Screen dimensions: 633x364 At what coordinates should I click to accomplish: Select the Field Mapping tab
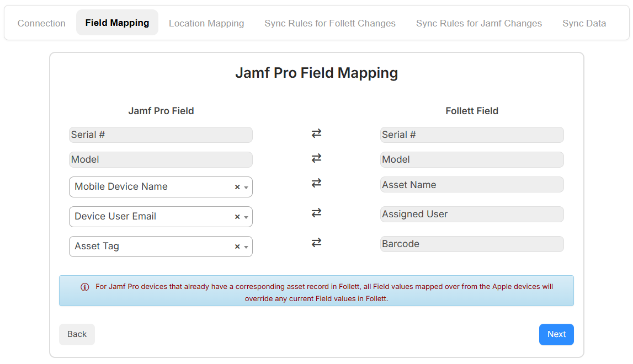pos(117,23)
